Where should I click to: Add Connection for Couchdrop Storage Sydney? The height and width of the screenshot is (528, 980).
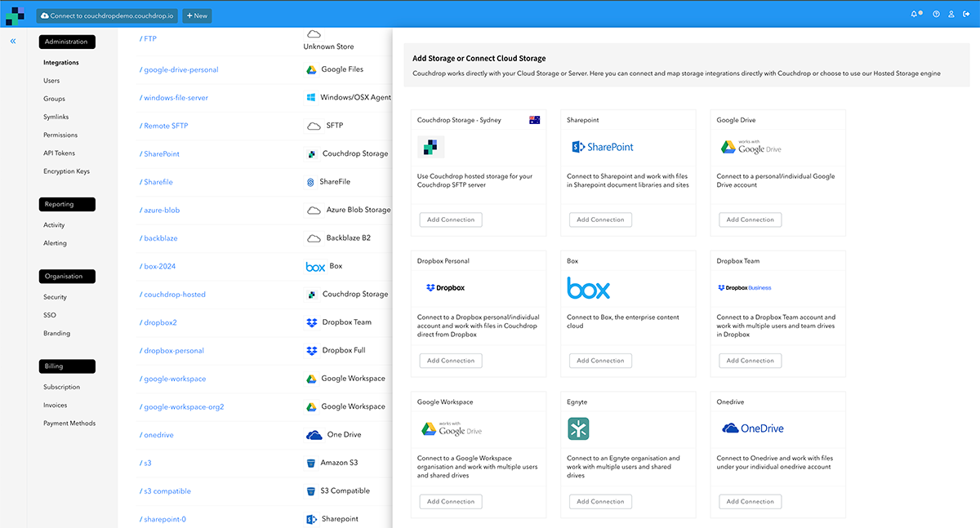click(451, 220)
